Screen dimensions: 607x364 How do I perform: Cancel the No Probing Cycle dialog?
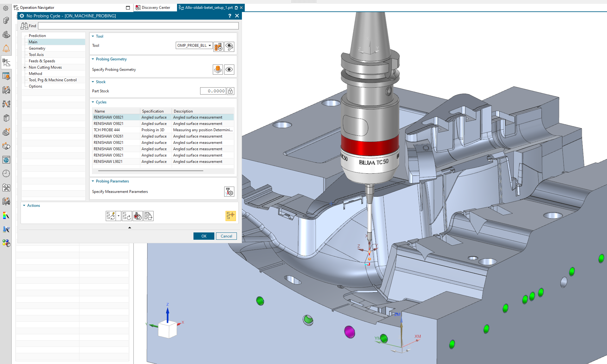point(226,236)
